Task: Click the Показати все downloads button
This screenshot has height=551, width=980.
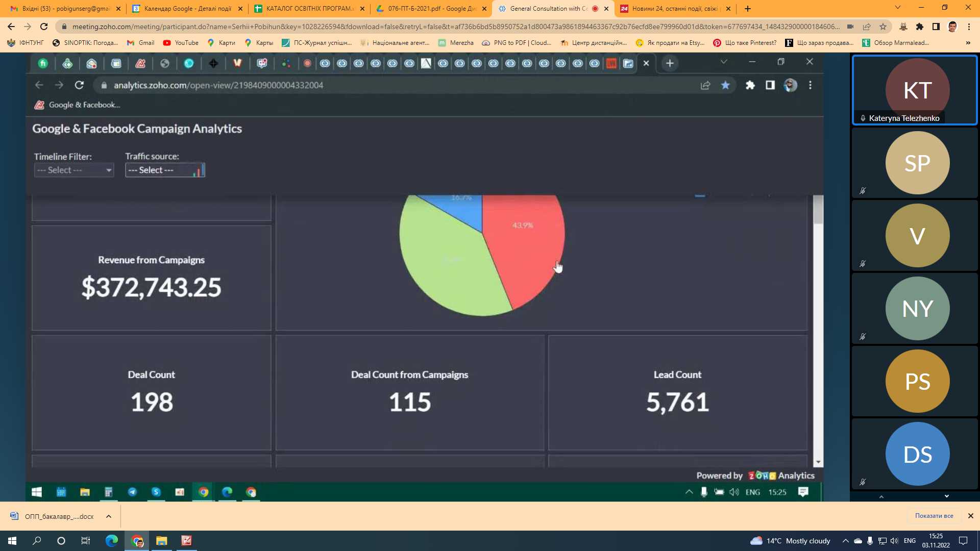Action: pos(934,516)
